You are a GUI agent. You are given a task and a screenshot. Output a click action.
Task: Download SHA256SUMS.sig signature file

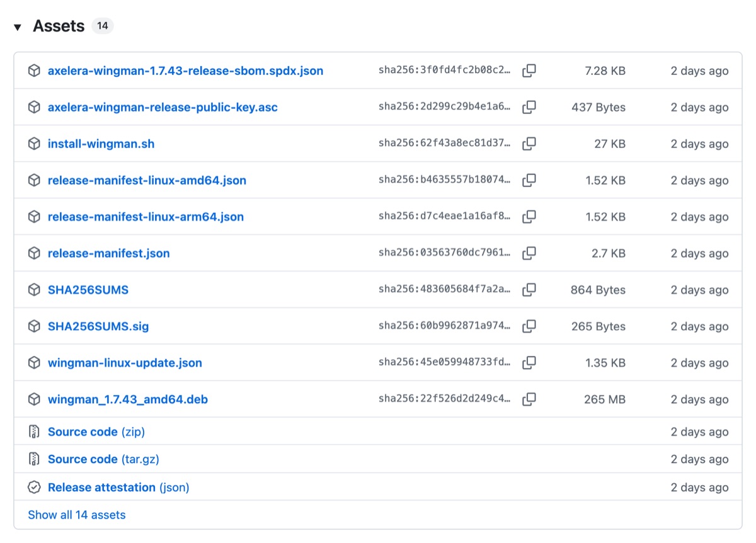98,326
